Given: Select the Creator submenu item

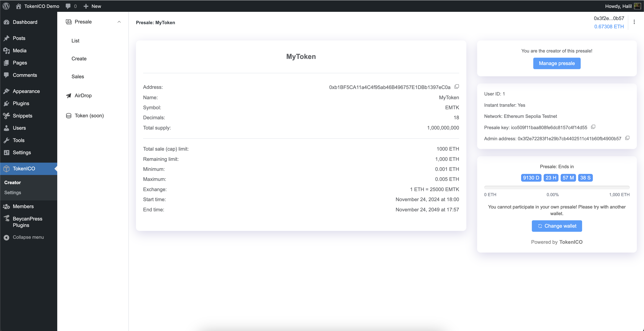Looking at the screenshot, I should (13, 183).
